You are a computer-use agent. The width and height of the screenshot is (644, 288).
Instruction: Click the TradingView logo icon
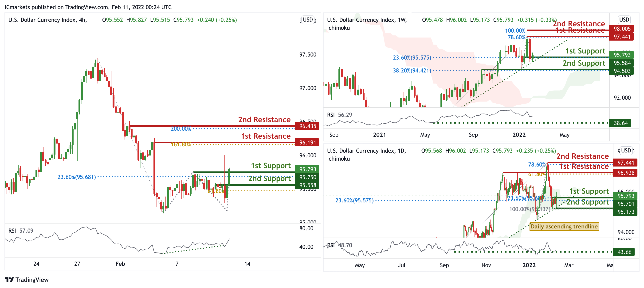[9, 280]
